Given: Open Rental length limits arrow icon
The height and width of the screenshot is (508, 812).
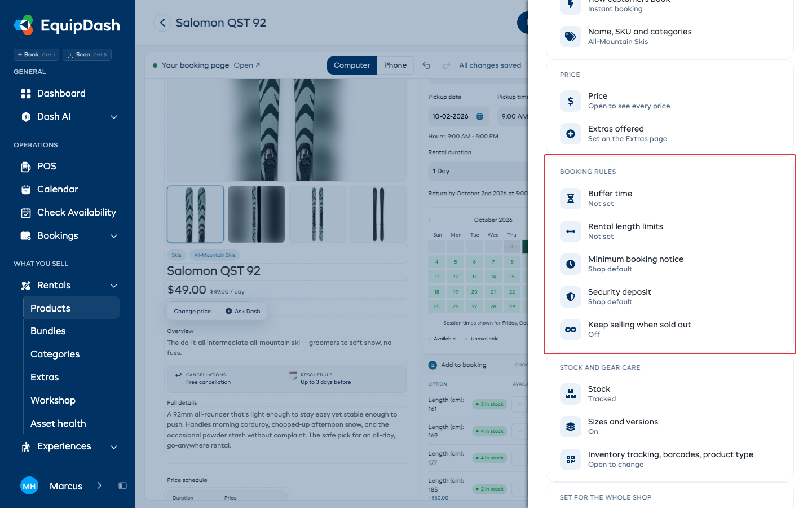Looking at the screenshot, I should (x=570, y=231).
